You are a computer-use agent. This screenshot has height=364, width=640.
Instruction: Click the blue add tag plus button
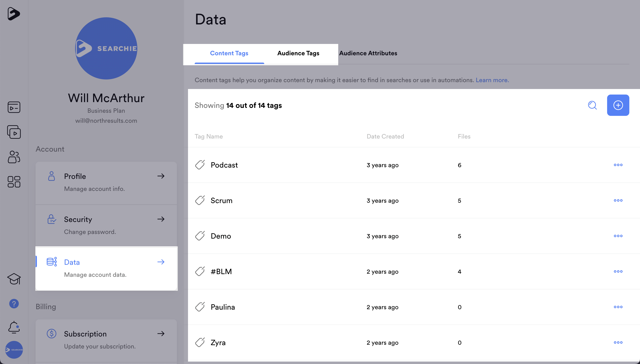click(x=618, y=105)
